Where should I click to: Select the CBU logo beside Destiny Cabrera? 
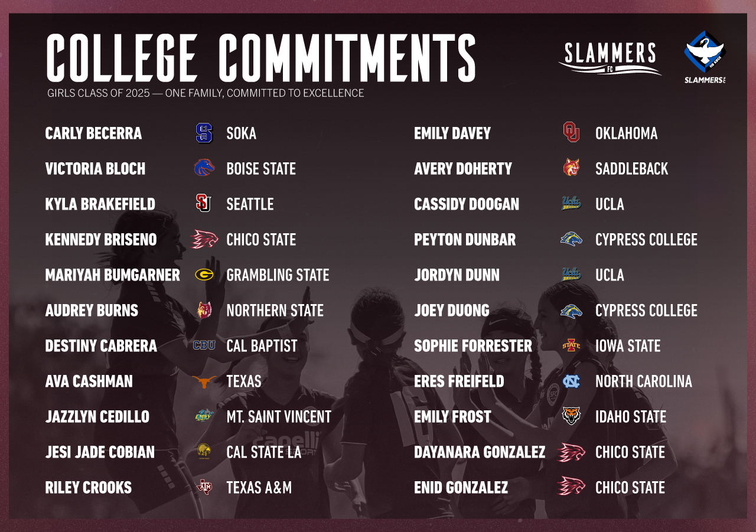tap(204, 345)
